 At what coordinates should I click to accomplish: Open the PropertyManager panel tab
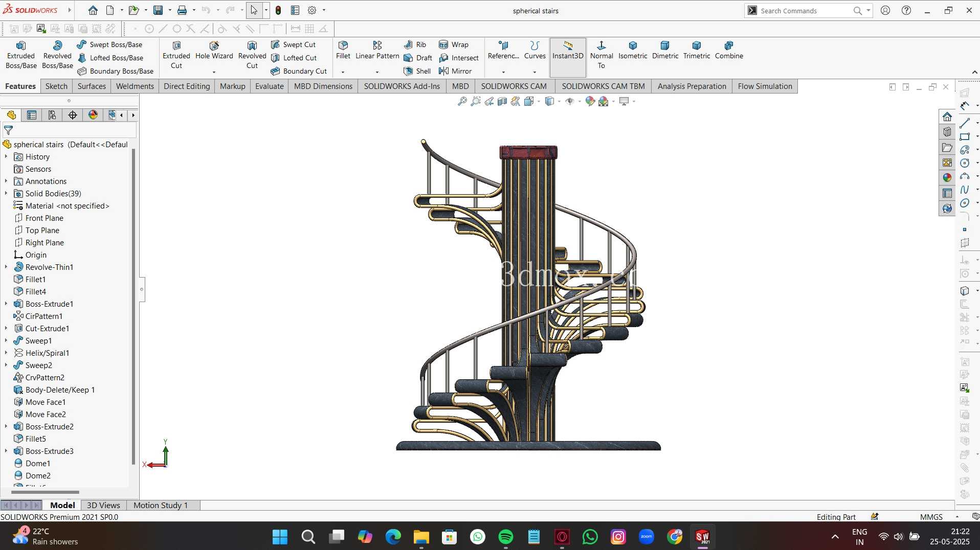pos(32,115)
